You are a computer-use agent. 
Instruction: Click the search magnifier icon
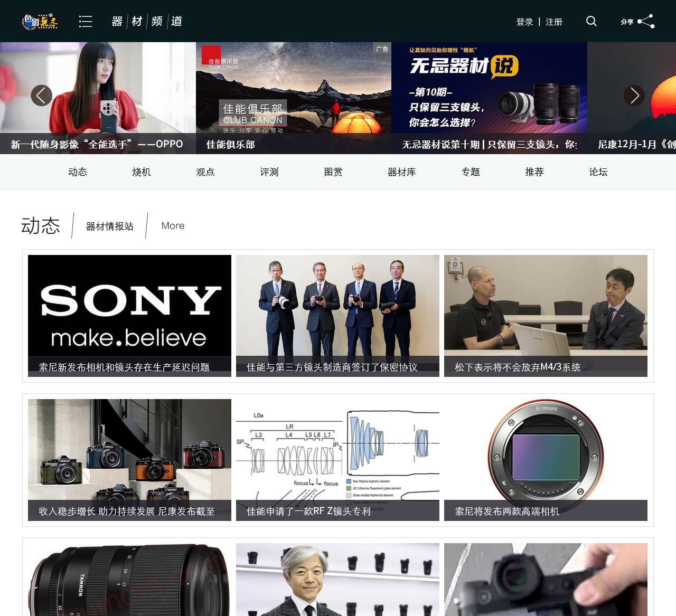point(591,21)
